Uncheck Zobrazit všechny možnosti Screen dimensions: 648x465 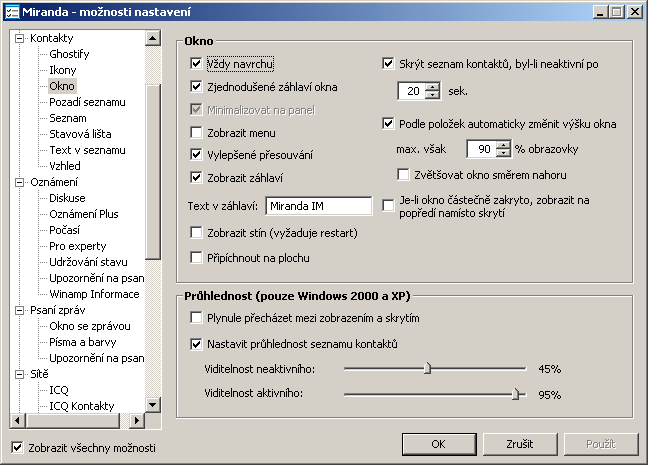[17, 447]
